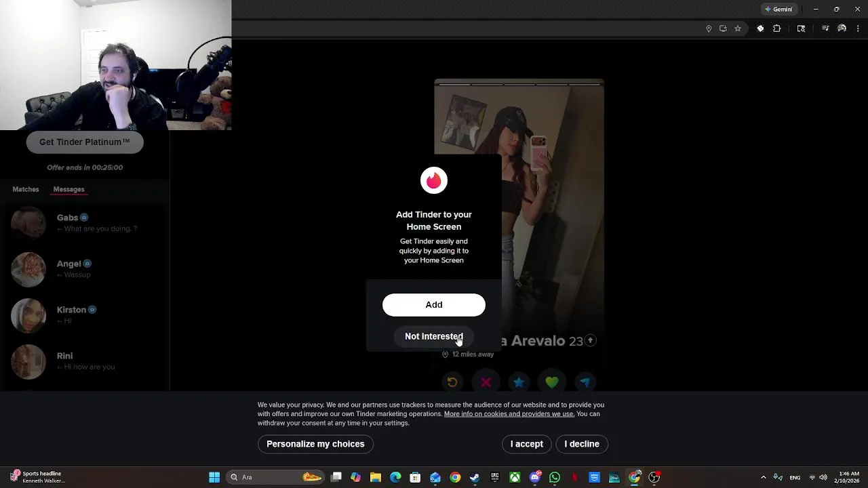The image size is (868, 488).
Task: Decline cookies with I decline
Action: [x=582, y=444]
